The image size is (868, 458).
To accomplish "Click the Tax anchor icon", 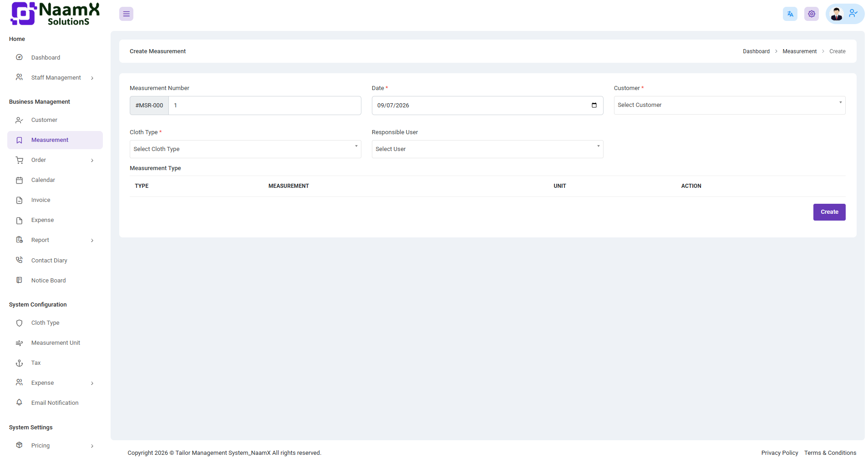I will pyautogui.click(x=19, y=363).
